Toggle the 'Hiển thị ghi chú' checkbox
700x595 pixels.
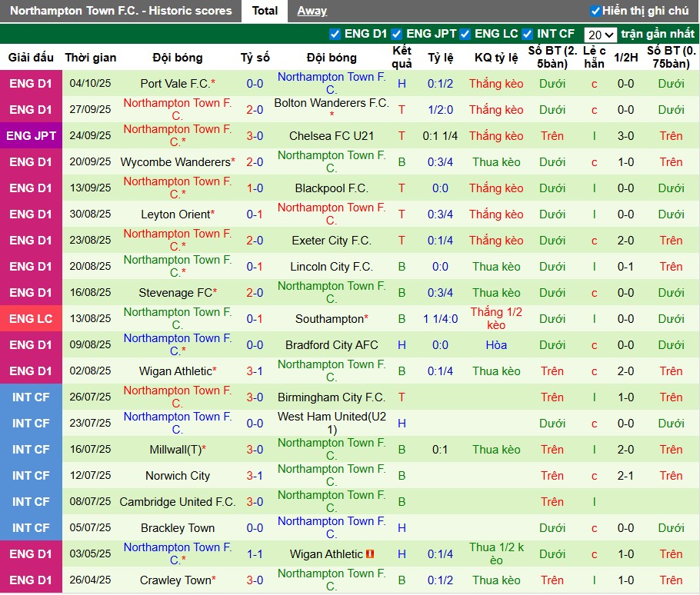pyautogui.click(x=595, y=11)
